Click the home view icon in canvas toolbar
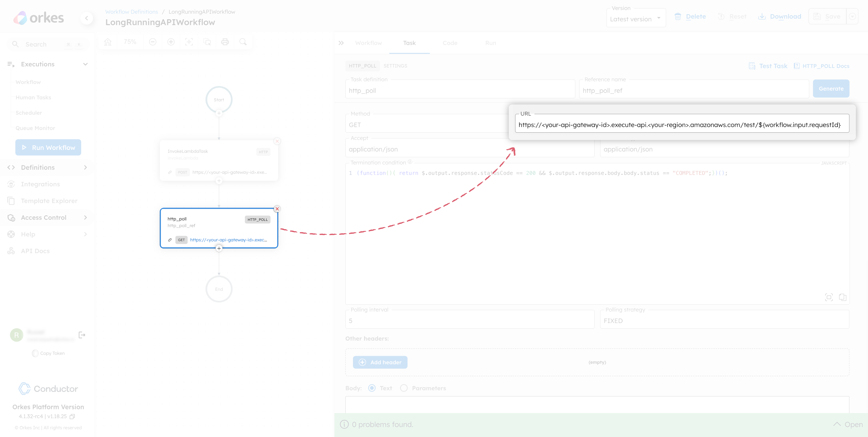 (108, 41)
